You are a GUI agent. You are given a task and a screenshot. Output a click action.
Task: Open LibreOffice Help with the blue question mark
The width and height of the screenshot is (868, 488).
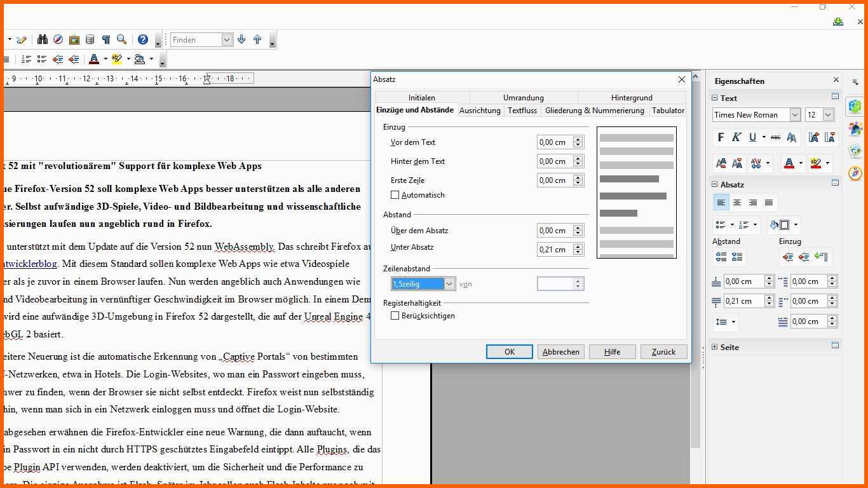tap(143, 39)
